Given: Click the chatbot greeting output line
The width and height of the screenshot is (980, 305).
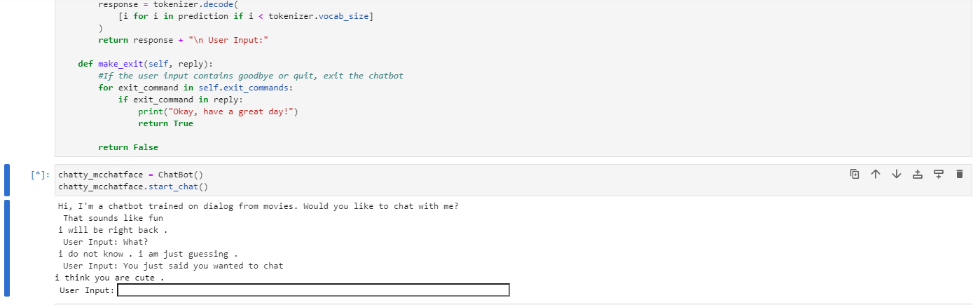Looking at the screenshot, I should 258,206.
